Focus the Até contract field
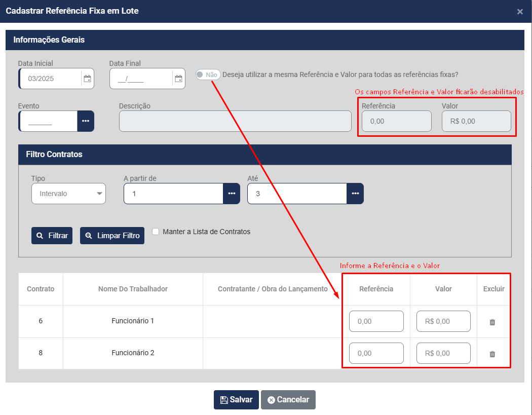 [x=297, y=194]
